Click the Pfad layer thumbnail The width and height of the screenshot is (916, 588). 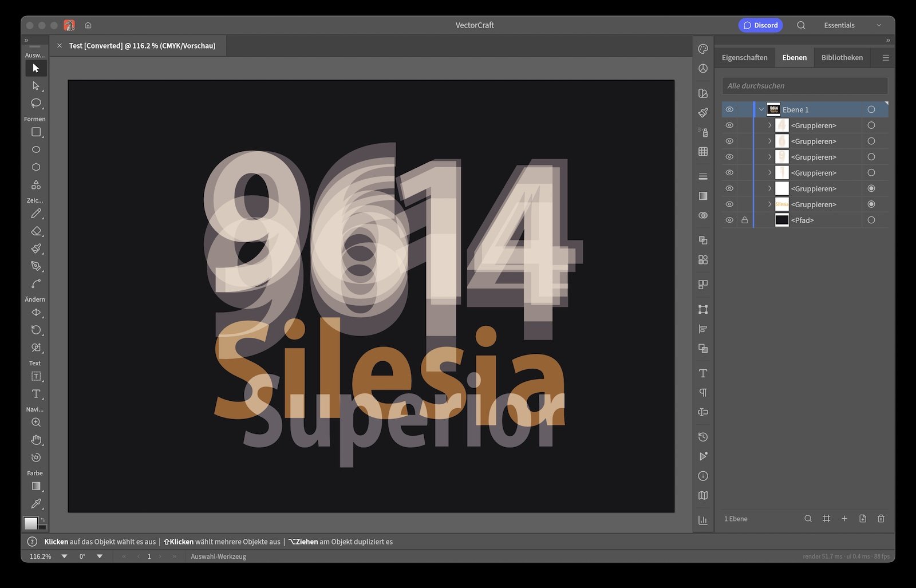pyautogui.click(x=781, y=220)
